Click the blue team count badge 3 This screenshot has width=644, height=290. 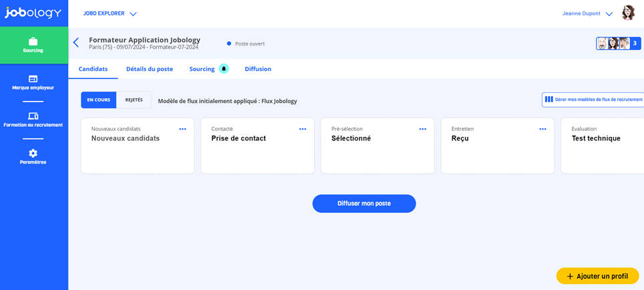635,43
